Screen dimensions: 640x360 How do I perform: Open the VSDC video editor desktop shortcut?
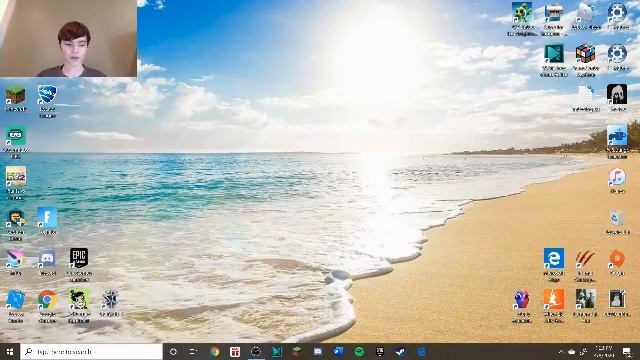(x=554, y=60)
